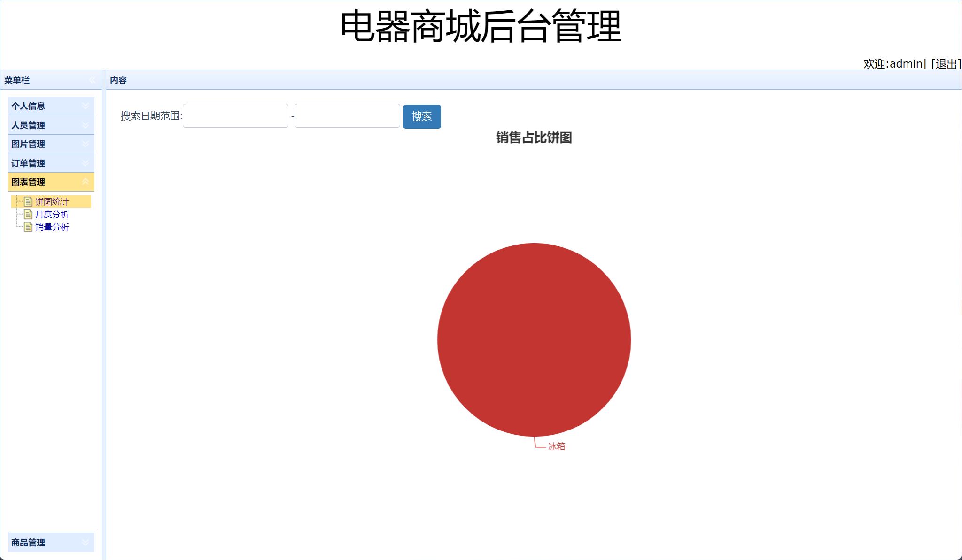The height and width of the screenshot is (560, 962).
Task: Open 月度分析 from the sidebar
Action: pos(53,215)
